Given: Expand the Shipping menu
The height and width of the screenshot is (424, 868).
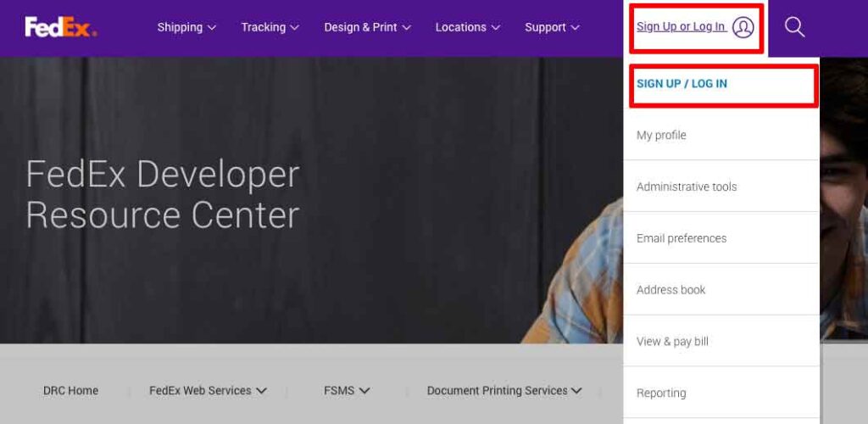Looking at the screenshot, I should tap(186, 27).
